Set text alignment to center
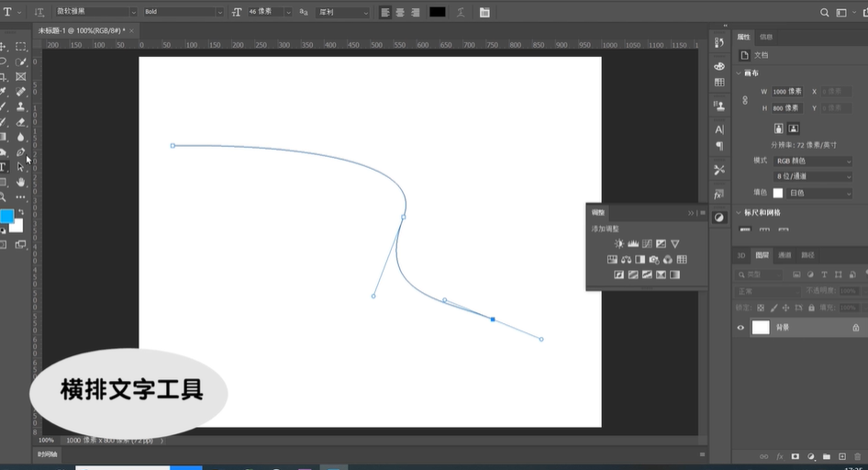 [400, 12]
